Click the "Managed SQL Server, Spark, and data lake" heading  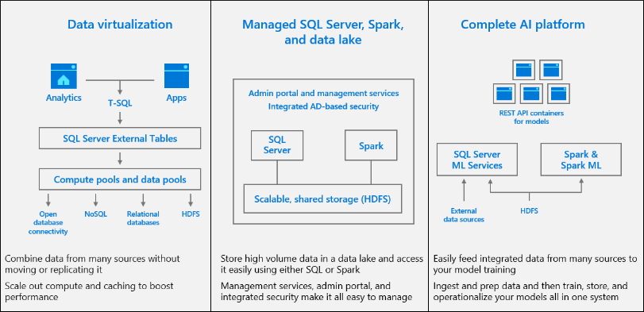[x=323, y=32]
